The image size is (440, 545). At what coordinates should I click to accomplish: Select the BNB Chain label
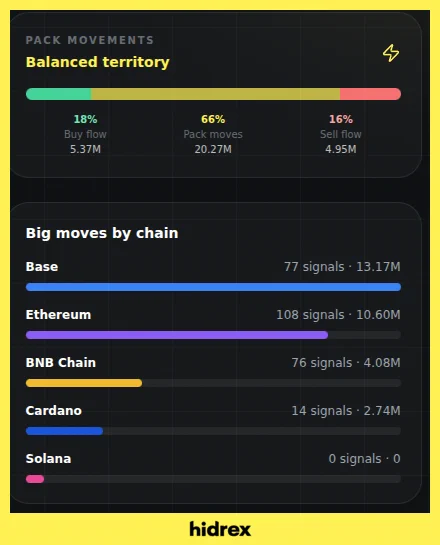pyautogui.click(x=61, y=363)
